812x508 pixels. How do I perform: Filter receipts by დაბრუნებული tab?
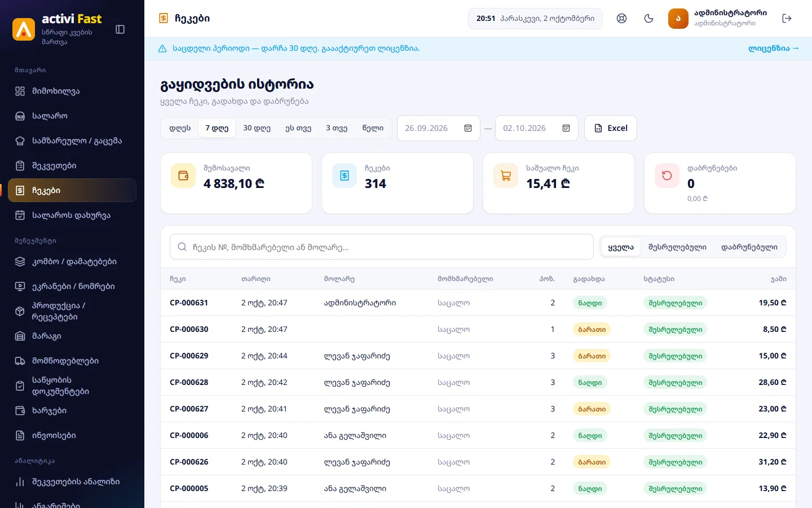tap(749, 247)
